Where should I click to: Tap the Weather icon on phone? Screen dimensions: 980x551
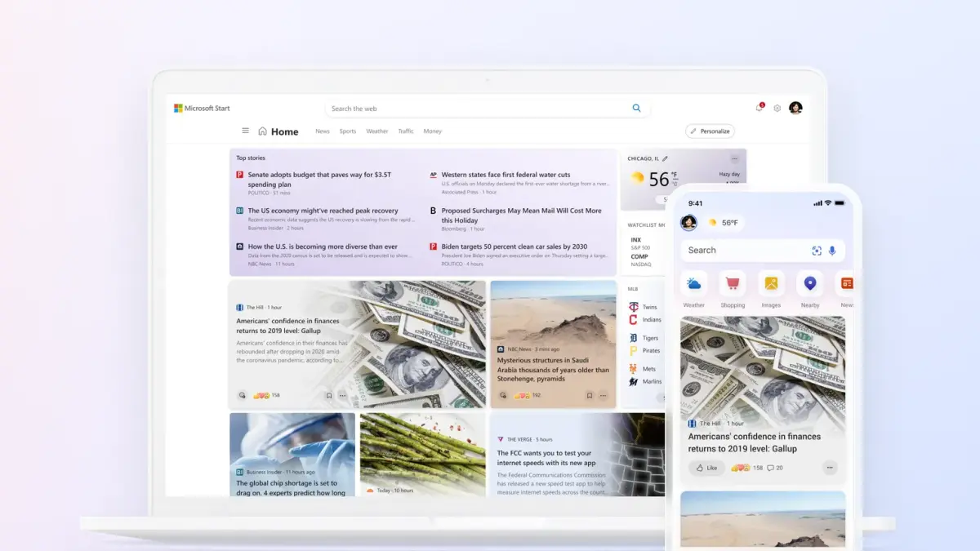click(693, 284)
